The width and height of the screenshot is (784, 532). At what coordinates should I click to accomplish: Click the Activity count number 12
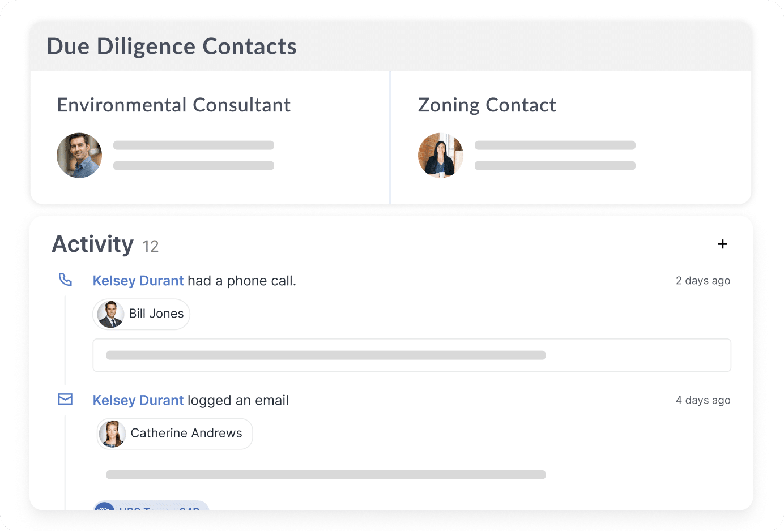pyautogui.click(x=151, y=246)
